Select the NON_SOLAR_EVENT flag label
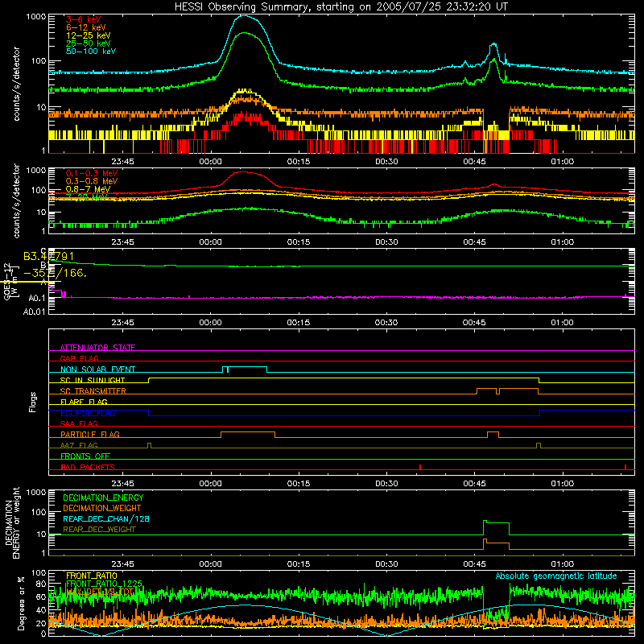This screenshot has height=644, width=644. click(97, 369)
